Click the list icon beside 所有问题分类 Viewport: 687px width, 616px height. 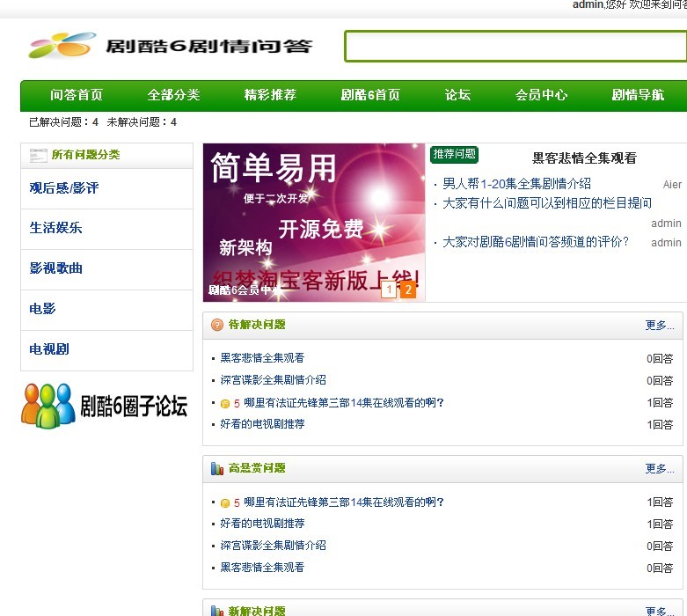[38, 156]
